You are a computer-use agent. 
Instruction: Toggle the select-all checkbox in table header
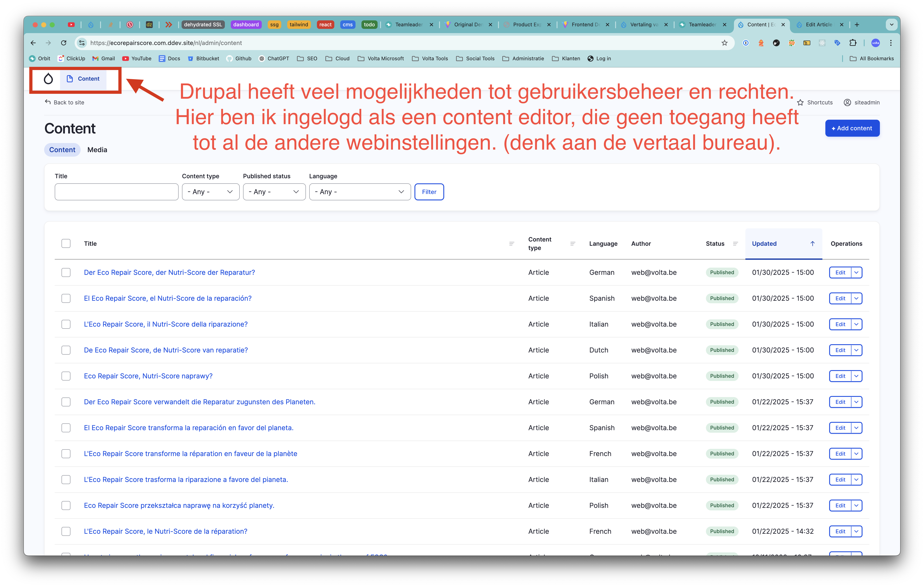[x=66, y=244]
